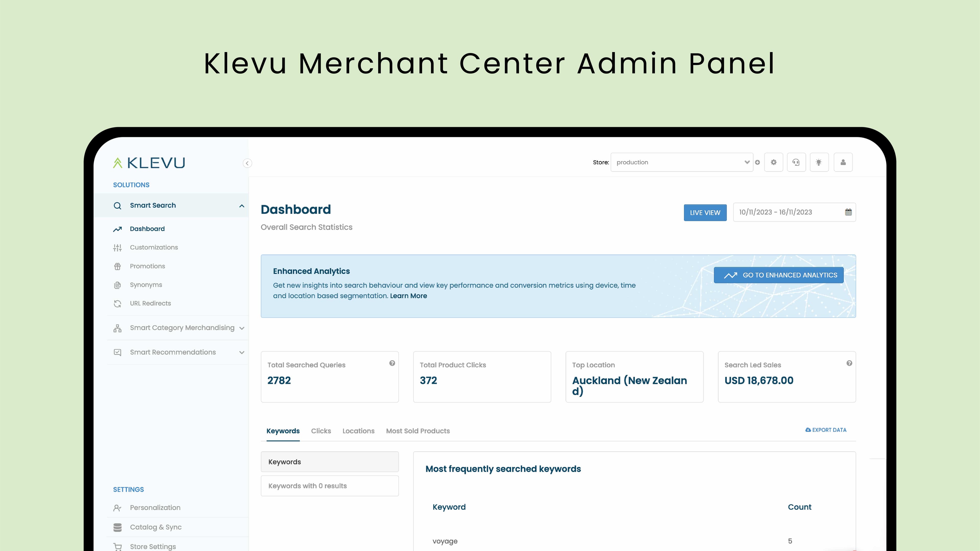
Task: Collapse the Smart Search section
Action: [x=242, y=206]
